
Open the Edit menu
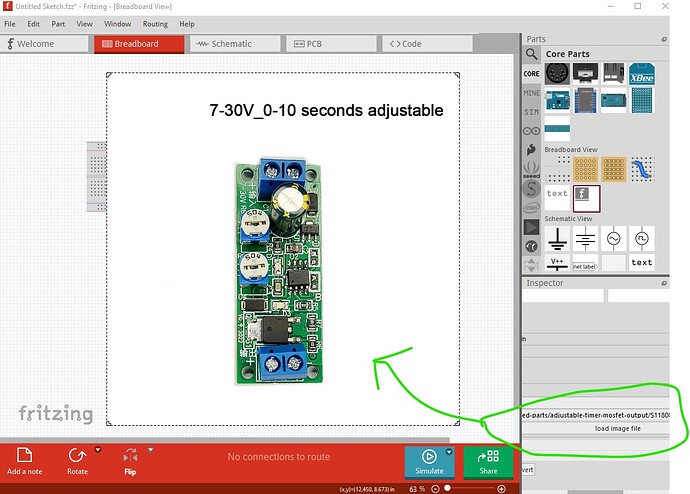pyautogui.click(x=33, y=24)
